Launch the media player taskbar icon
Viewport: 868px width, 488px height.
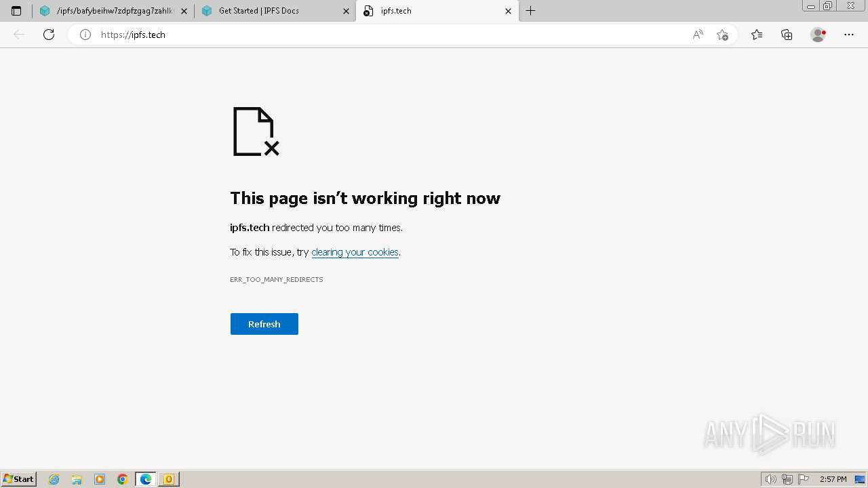click(x=100, y=479)
